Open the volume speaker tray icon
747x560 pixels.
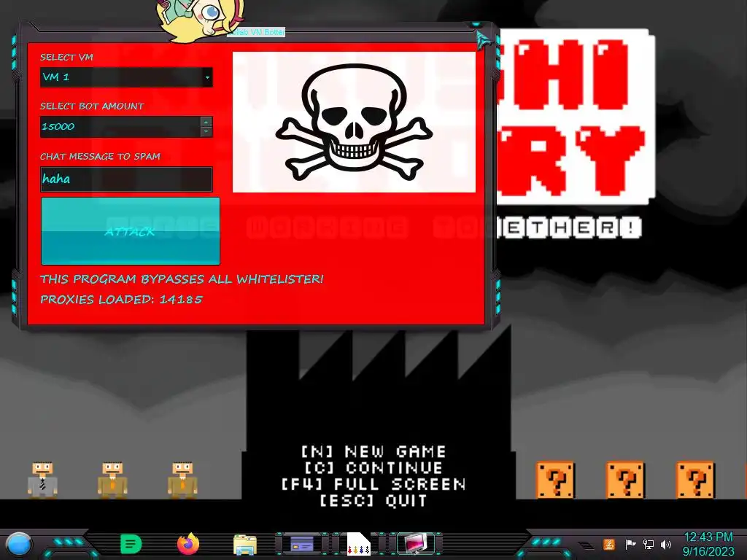[666, 544]
